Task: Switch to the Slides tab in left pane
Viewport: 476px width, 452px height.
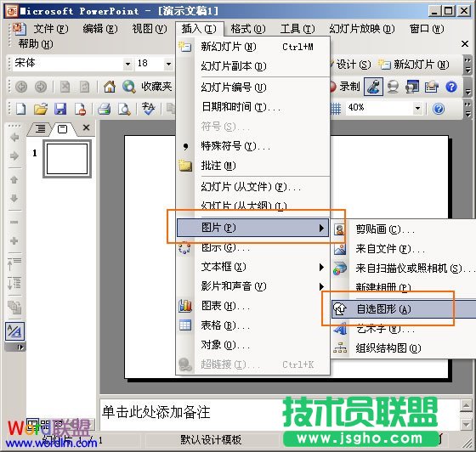Action: (63, 129)
